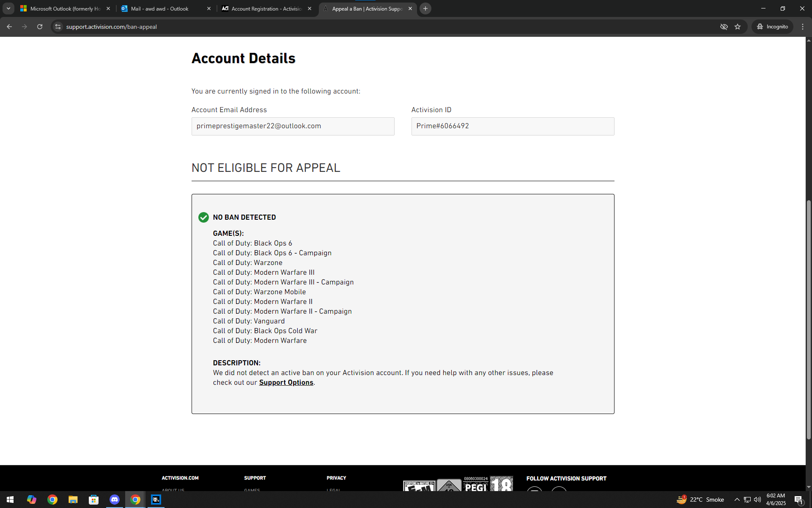Open a new tab with plus button

pos(425,8)
